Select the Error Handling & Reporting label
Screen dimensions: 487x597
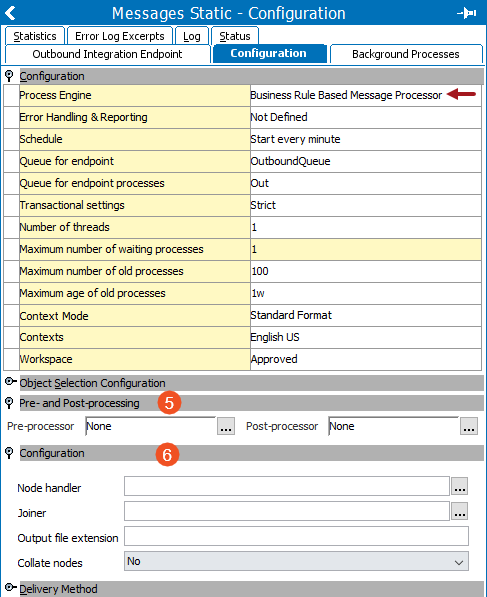click(83, 117)
